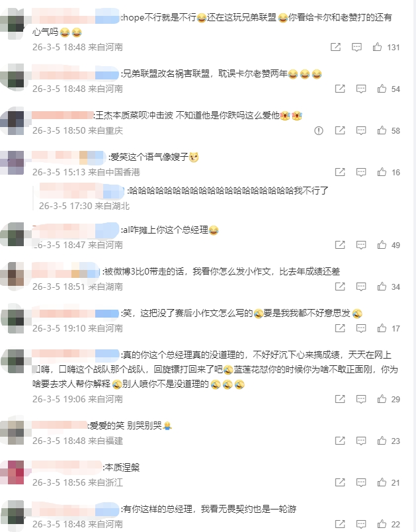Image resolution: width=416 pixels, height=532 pixels.
Task: Share the al咋摊上你这个总经理 comment
Action: pyautogui.click(x=340, y=245)
